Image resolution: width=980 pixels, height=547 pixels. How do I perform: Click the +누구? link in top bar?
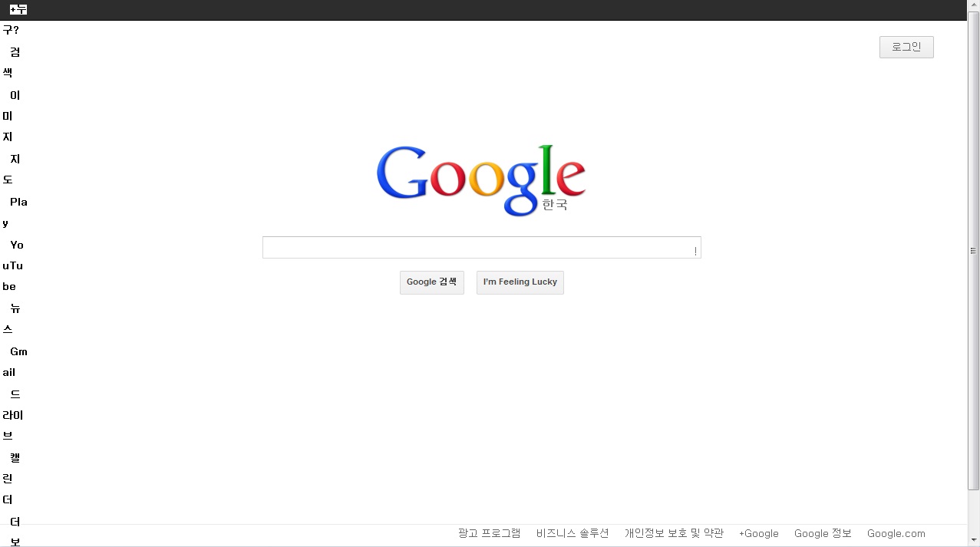click(x=15, y=20)
